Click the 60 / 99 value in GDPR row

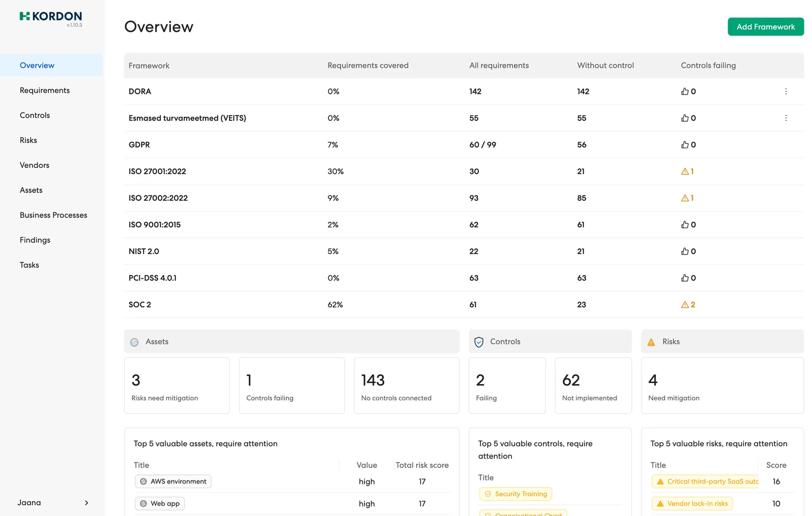tap(483, 145)
